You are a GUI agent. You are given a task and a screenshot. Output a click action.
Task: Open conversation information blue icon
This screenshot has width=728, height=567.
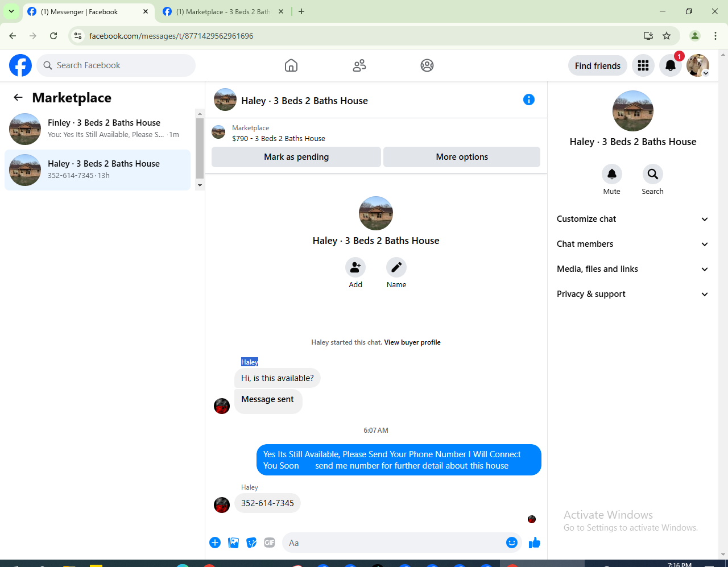coord(529,100)
